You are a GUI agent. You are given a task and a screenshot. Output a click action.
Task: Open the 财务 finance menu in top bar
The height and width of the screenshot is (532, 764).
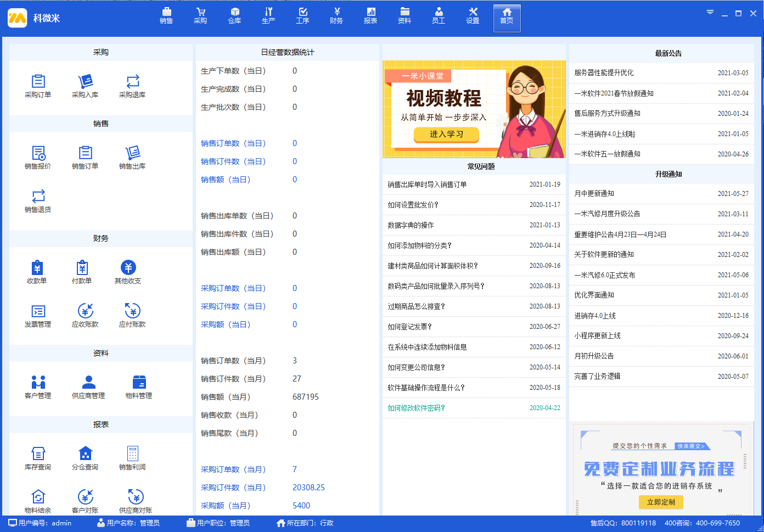point(336,16)
